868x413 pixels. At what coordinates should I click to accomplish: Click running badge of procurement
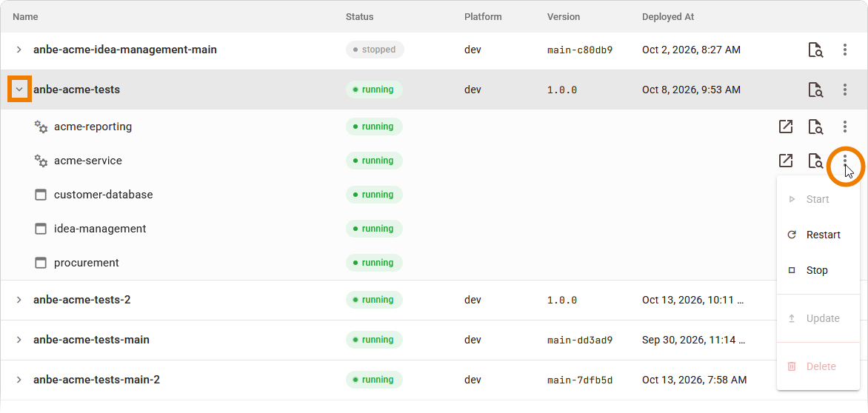[374, 263]
